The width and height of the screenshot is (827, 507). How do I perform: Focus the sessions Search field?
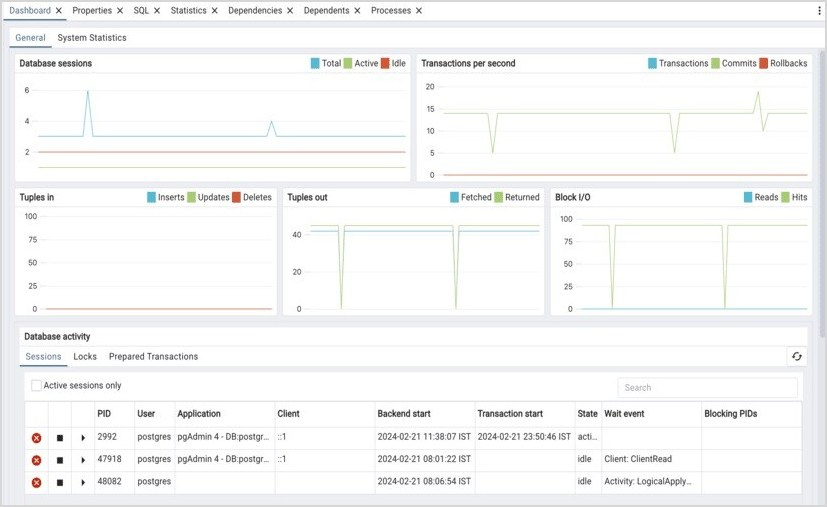point(707,388)
